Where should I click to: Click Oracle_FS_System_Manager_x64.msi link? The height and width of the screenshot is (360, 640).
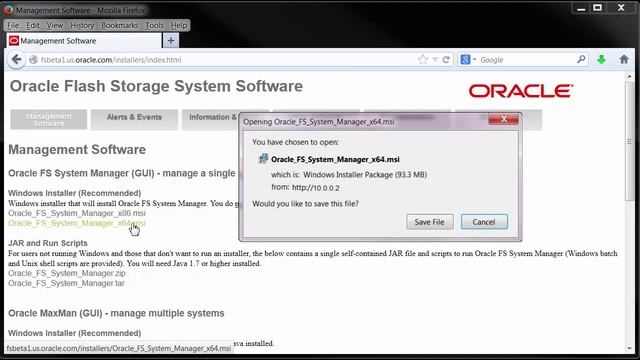tap(77, 223)
